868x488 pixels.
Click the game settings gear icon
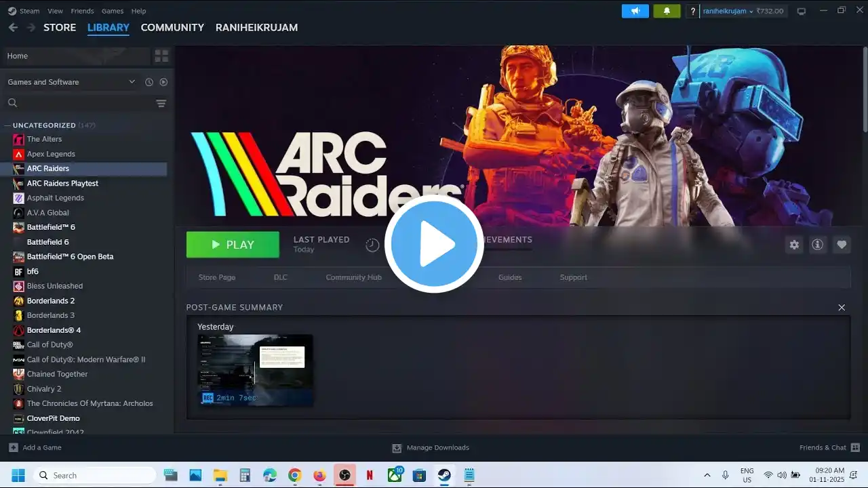point(794,245)
